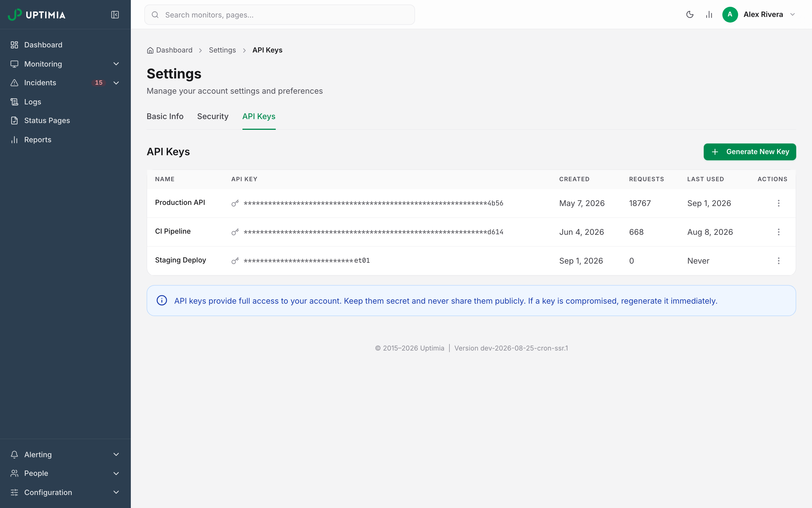Click the Never last used value
Viewport: 812px width, 508px height.
point(698,261)
